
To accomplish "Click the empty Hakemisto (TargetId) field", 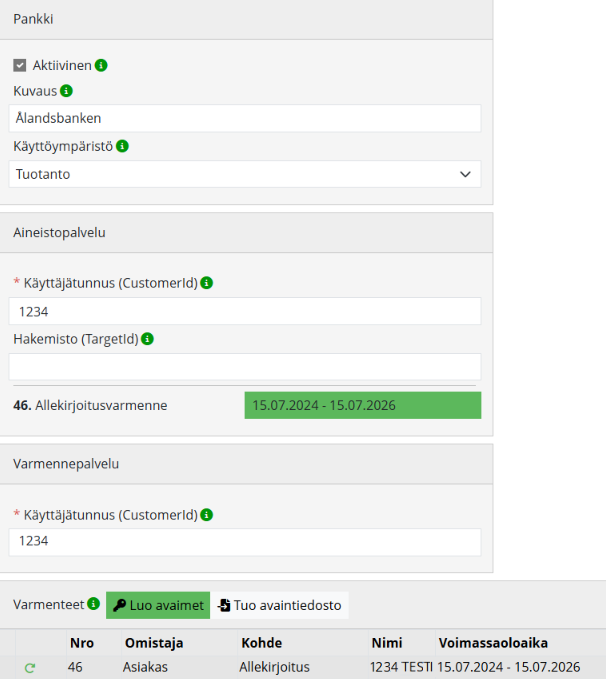I will [x=244, y=366].
